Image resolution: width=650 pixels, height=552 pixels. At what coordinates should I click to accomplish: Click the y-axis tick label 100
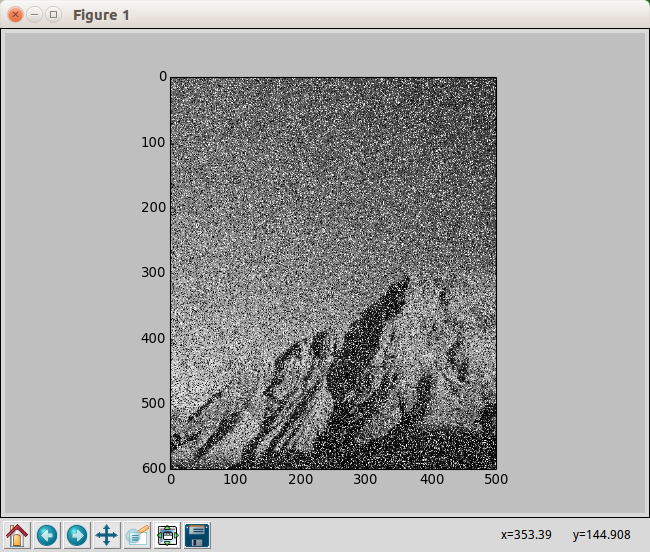tap(151, 142)
